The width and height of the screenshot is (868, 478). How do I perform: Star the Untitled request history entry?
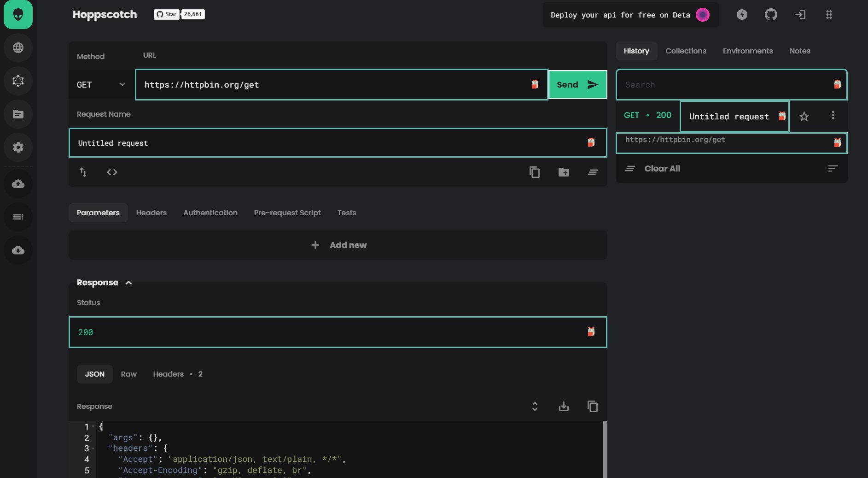pyautogui.click(x=804, y=116)
